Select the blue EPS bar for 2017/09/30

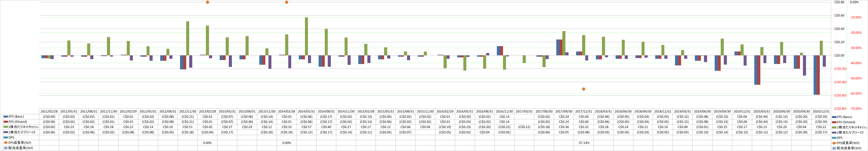pyautogui.click(x=558, y=47)
